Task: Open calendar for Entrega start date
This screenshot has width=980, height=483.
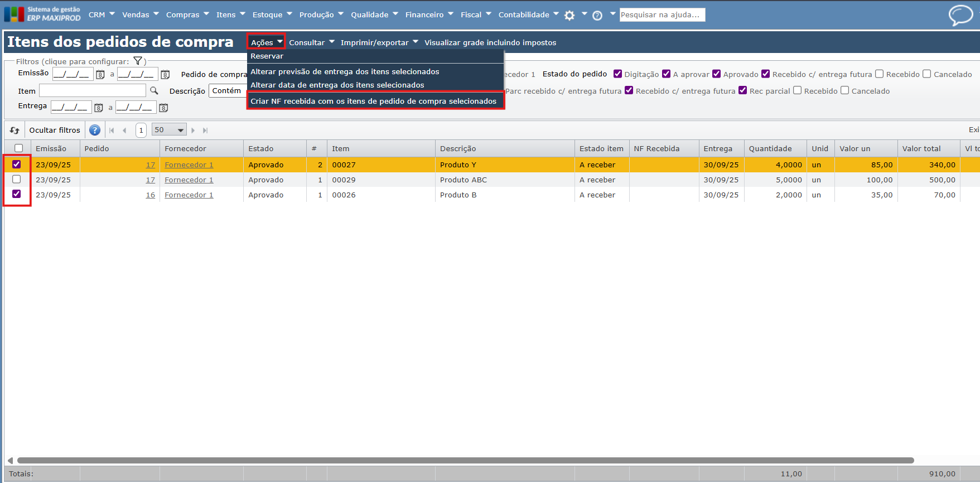Action: pos(99,108)
